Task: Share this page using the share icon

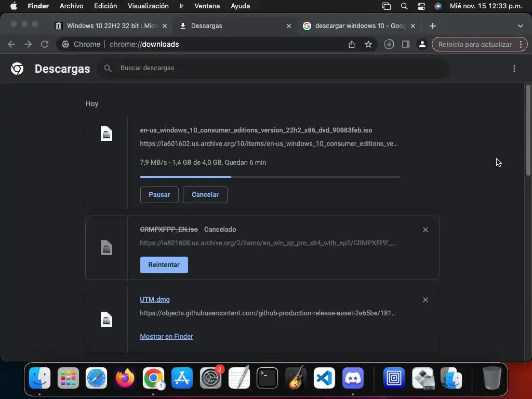Action: 352,44
